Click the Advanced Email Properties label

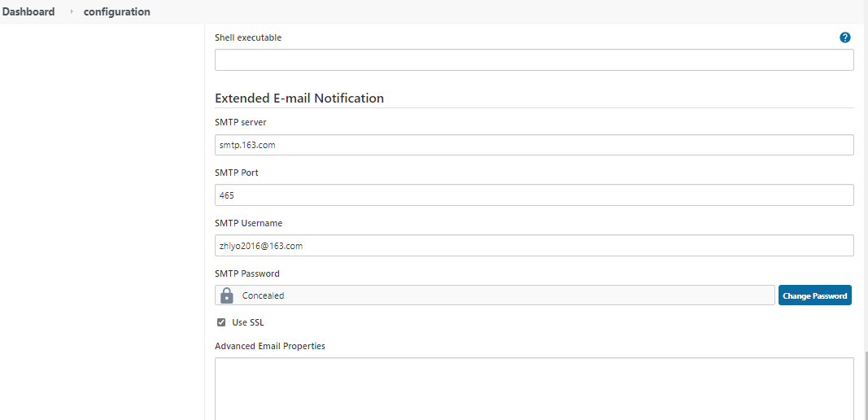pyautogui.click(x=269, y=346)
